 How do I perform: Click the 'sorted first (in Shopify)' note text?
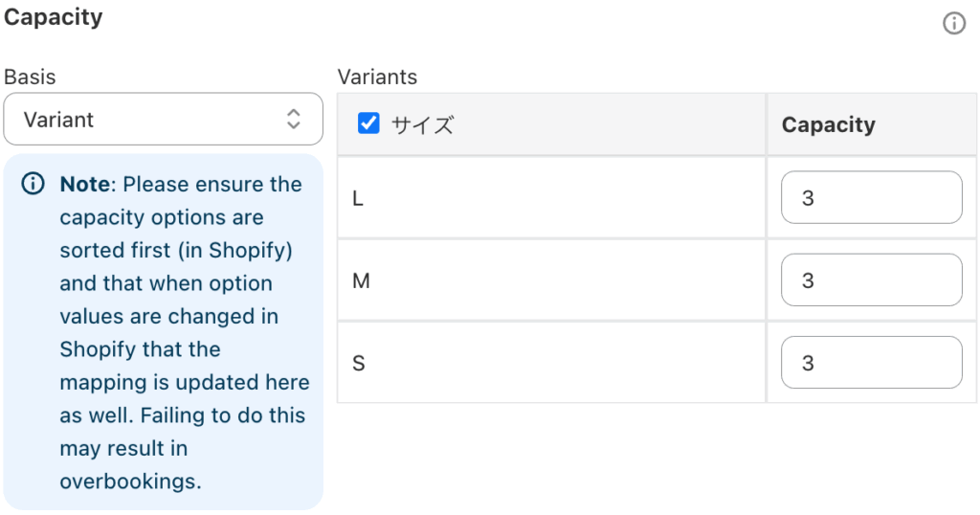click(176, 250)
